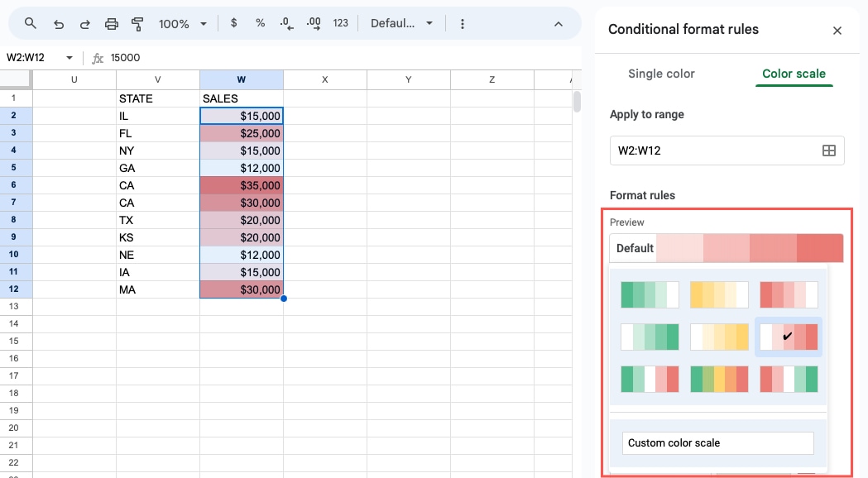The width and height of the screenshot is (868, 478).
Task: Open the Default preview color scale dropdown
Action: pos(727,248)
